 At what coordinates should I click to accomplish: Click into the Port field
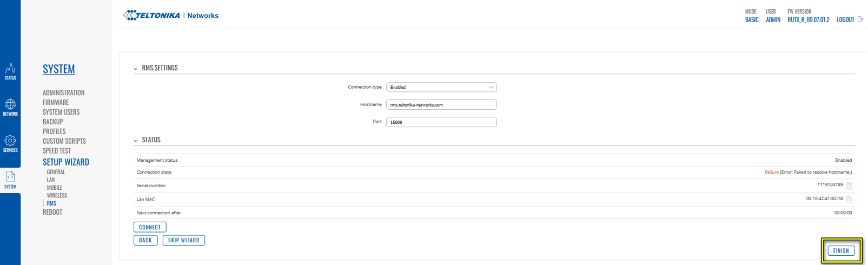tap(441, 122)
